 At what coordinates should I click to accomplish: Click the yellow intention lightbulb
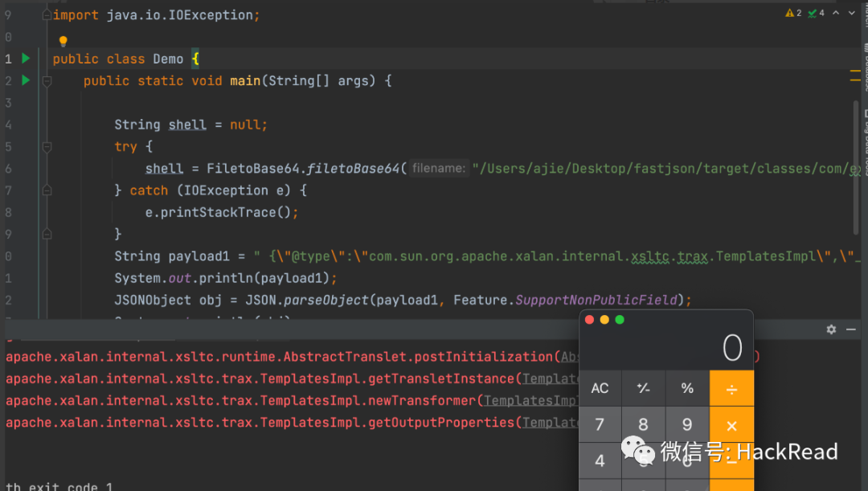point(63,40)
